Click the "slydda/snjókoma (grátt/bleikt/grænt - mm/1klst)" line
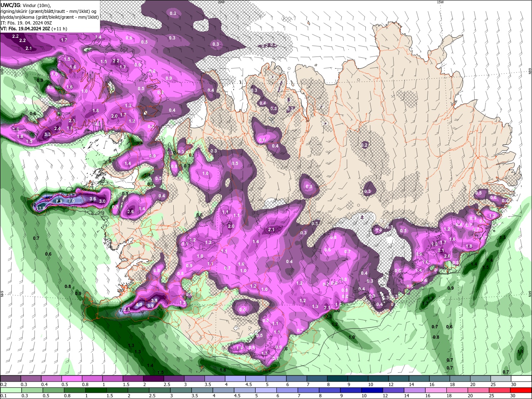Image resolution: width=532 pixels, height=399 pixels. coord(49,17)
